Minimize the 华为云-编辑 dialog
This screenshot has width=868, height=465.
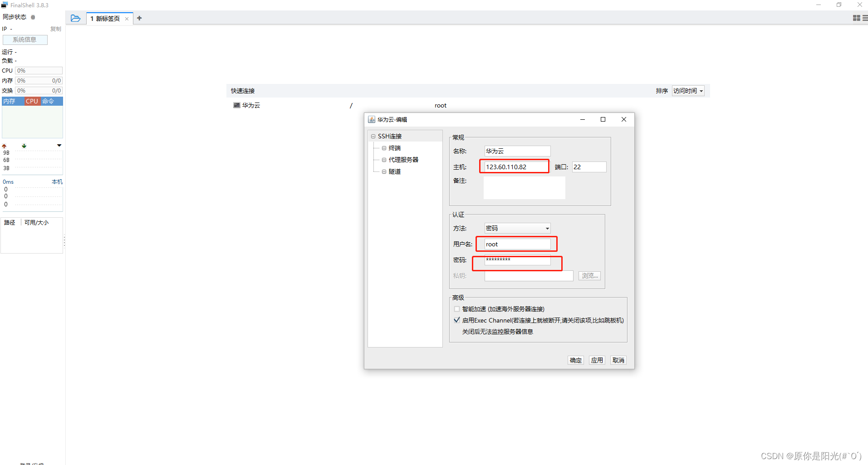point(583,119)
